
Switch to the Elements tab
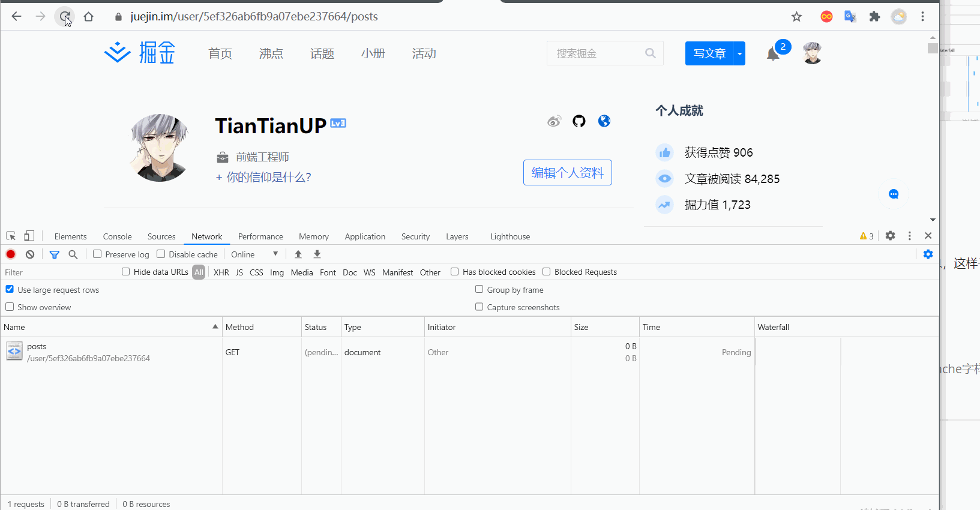click(70, 236)
